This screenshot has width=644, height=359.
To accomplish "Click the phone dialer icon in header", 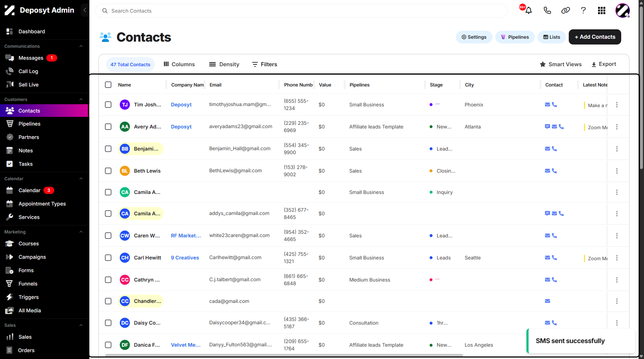I will pos(547,10).
